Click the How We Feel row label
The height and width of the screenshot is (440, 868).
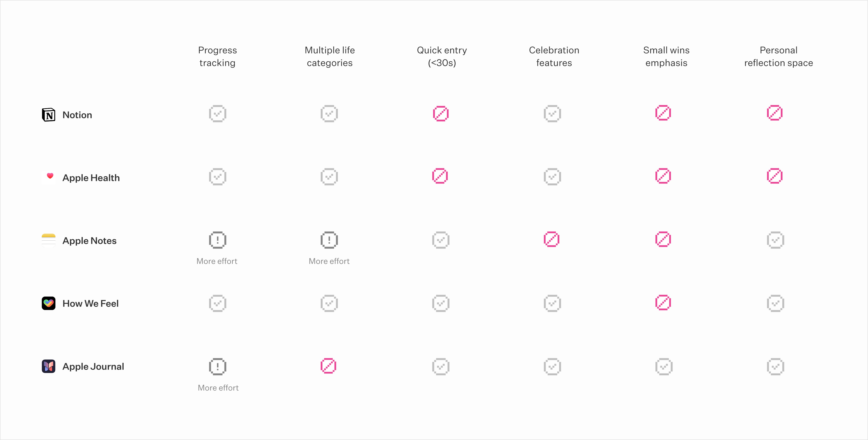click(x=90, y=303)
